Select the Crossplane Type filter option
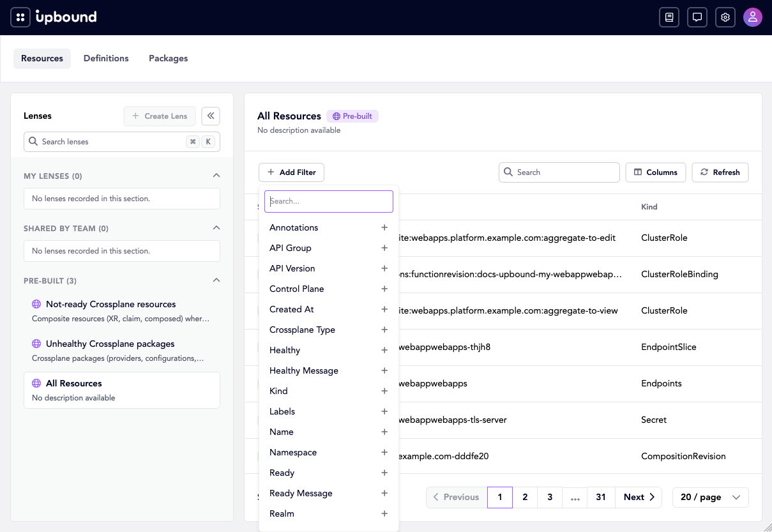Image resolution: width=772 pixels, height=532 pixels. point(329,330)
